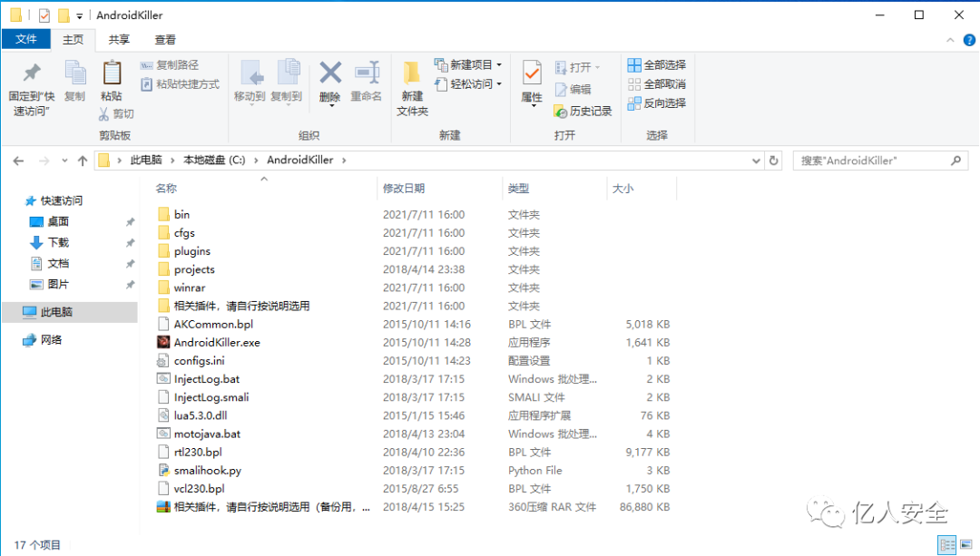This screenshot has width=980, height=556.
Task: Expand the address bar history dropdown
Action: (x=756, y=160)
